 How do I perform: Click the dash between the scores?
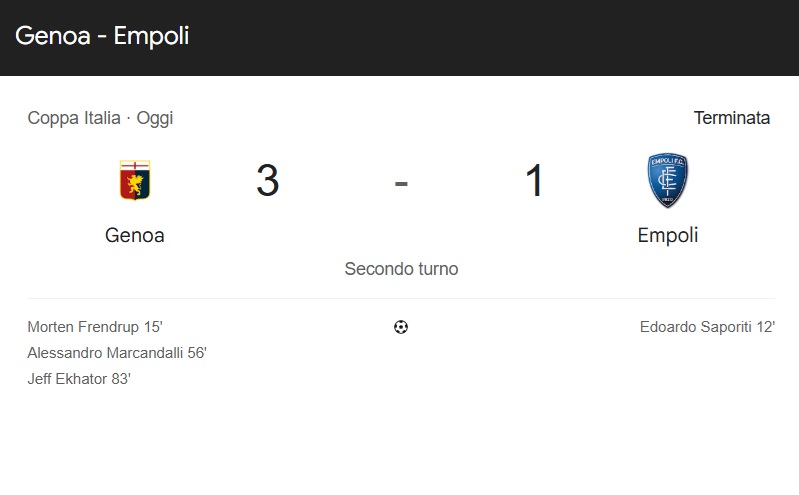[401, 183]
